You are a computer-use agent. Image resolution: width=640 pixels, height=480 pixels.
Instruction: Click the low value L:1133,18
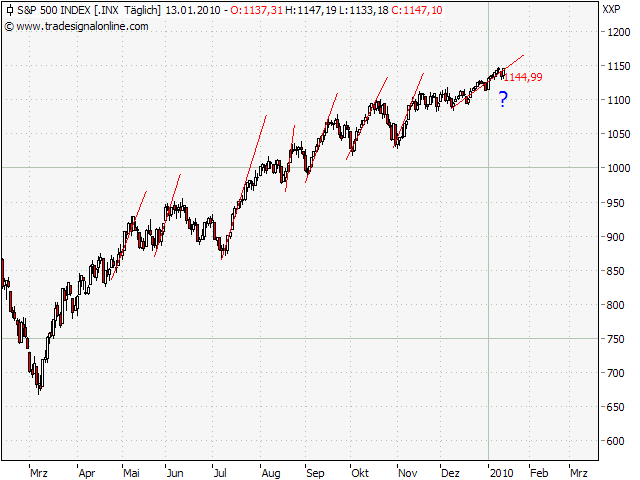364,10
